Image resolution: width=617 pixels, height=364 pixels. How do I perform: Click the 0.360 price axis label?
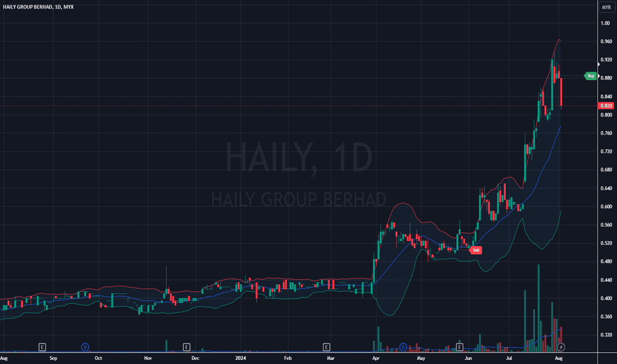[x=606, y=316]
